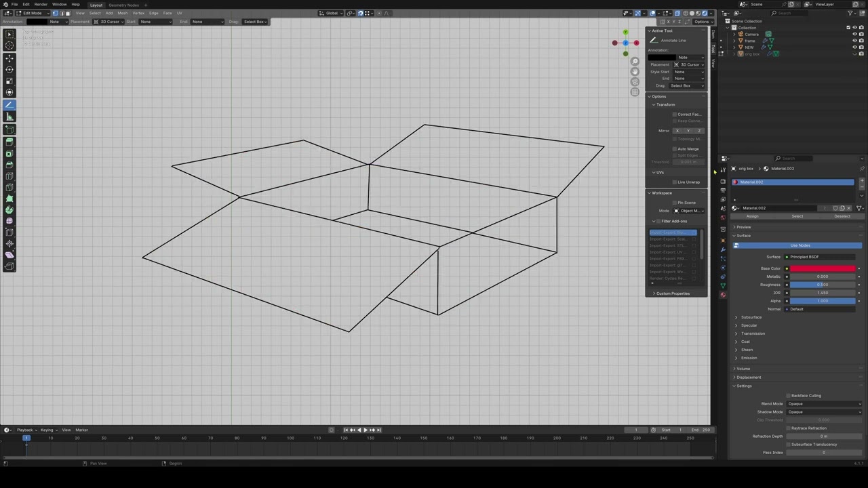Hide the Camera object in the outliner
This screenshot has width=868, height=488.
point(854,34)
